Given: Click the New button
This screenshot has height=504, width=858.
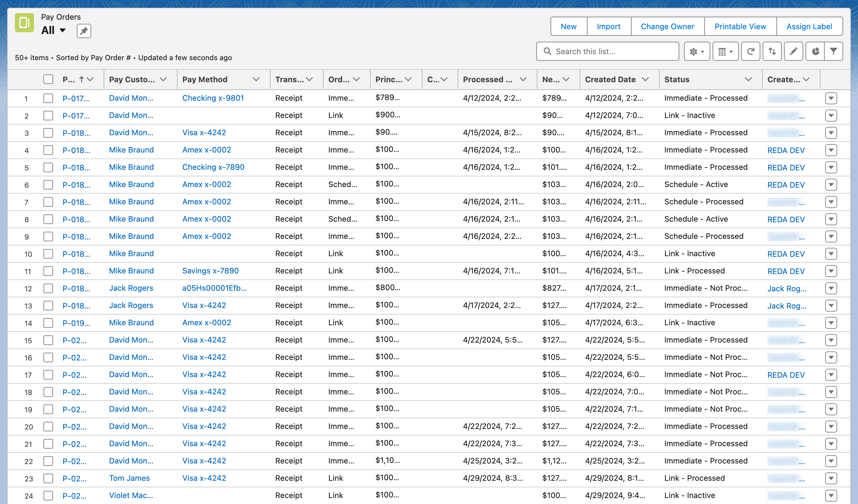Looking at the screenshot, I should 569,27.
